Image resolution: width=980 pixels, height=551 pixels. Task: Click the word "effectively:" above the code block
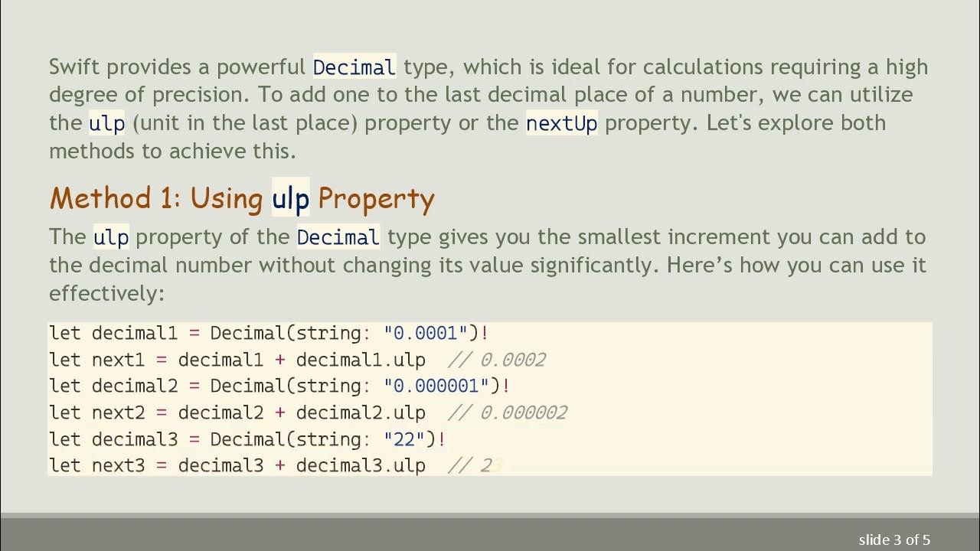[x=107, y=293]
